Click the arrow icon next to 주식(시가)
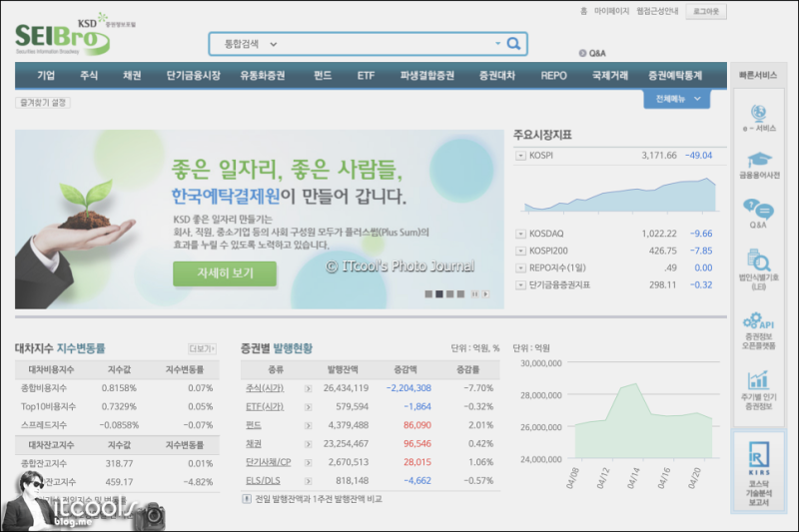Viewport: 799px width, 532px height. (309, 389)
